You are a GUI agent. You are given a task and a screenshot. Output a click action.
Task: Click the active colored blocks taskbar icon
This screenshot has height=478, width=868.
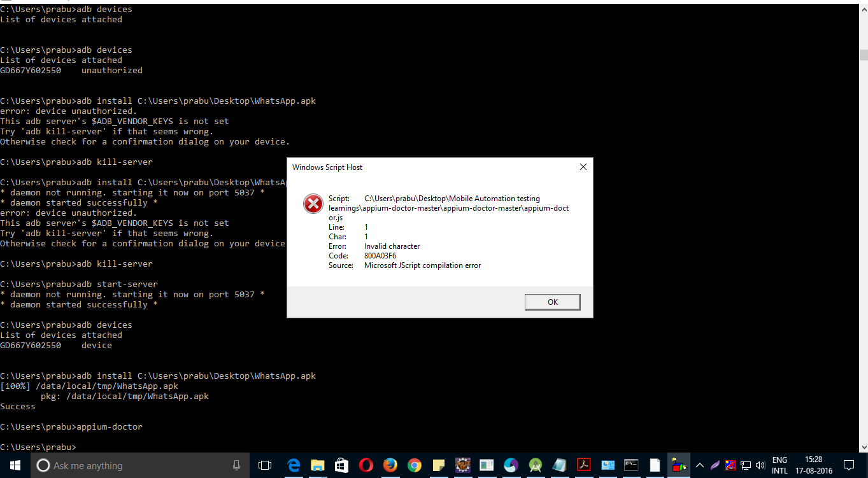coord(679,465)
